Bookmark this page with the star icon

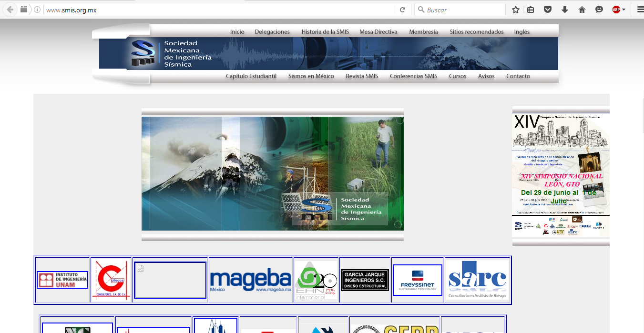point(516,10)
